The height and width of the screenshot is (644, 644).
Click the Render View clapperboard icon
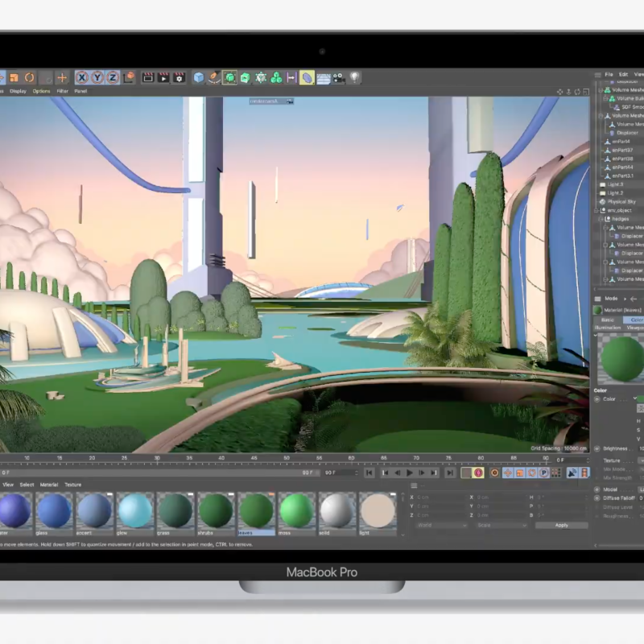pyautogui.click(x=148, y=77)
